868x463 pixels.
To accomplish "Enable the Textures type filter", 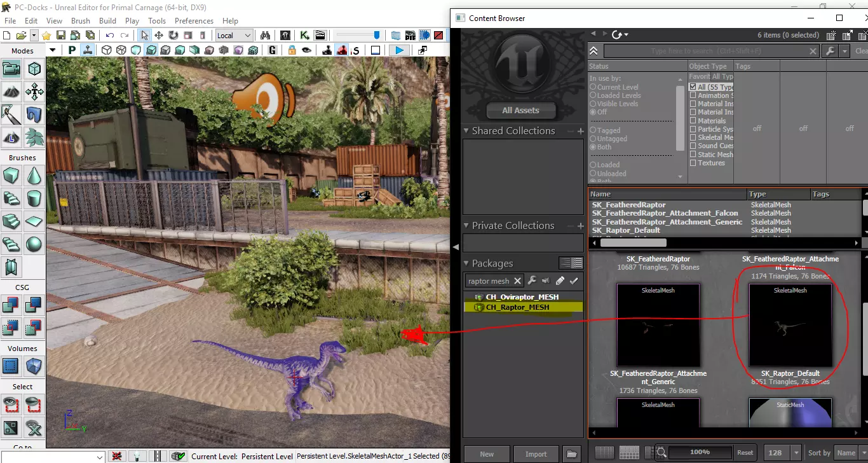I will [x=693, y=163].
